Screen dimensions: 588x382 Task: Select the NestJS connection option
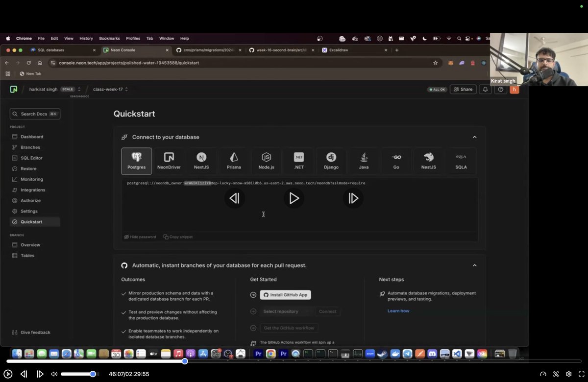coord(429,161)
